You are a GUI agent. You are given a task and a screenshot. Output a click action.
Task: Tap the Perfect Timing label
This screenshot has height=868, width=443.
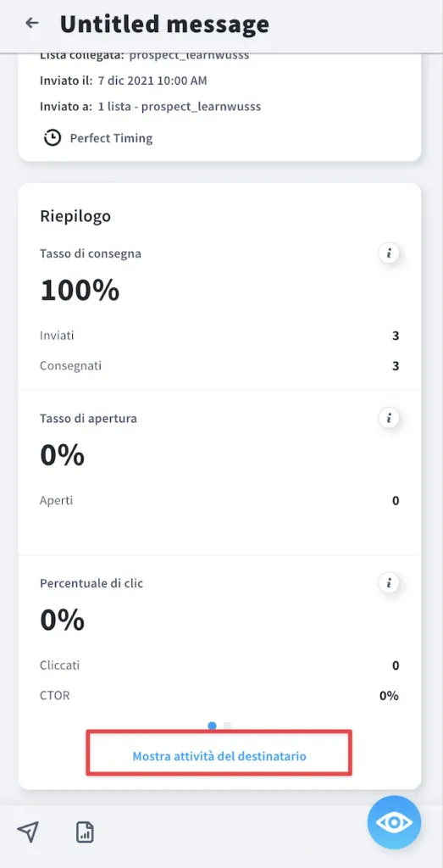coord(111,138)
